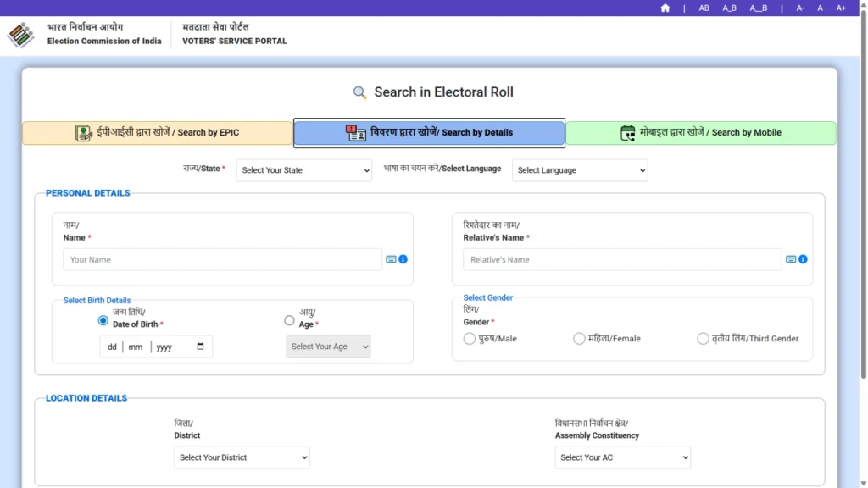The image size is (868, 488).
Task: Click the A+ icon to increase font size
Action: tap(840, 8)
